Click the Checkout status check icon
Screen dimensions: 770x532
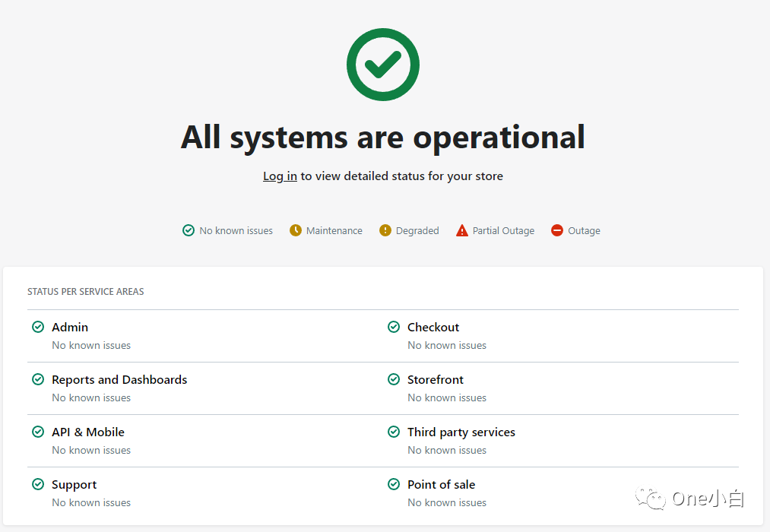tap(394, 327)
